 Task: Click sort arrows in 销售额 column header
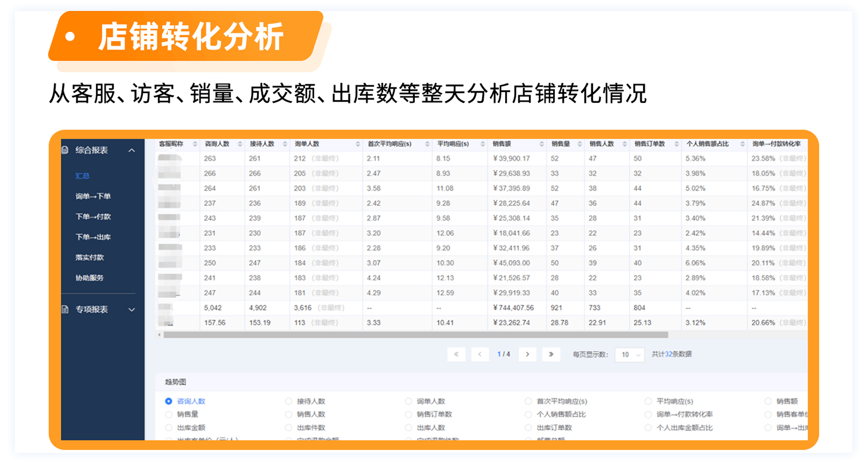[539, 144]
